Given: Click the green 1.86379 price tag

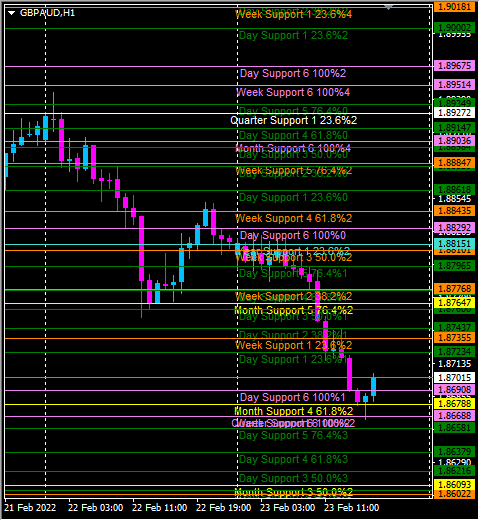Looking at the screenshot, I should [x=454, y=452].
